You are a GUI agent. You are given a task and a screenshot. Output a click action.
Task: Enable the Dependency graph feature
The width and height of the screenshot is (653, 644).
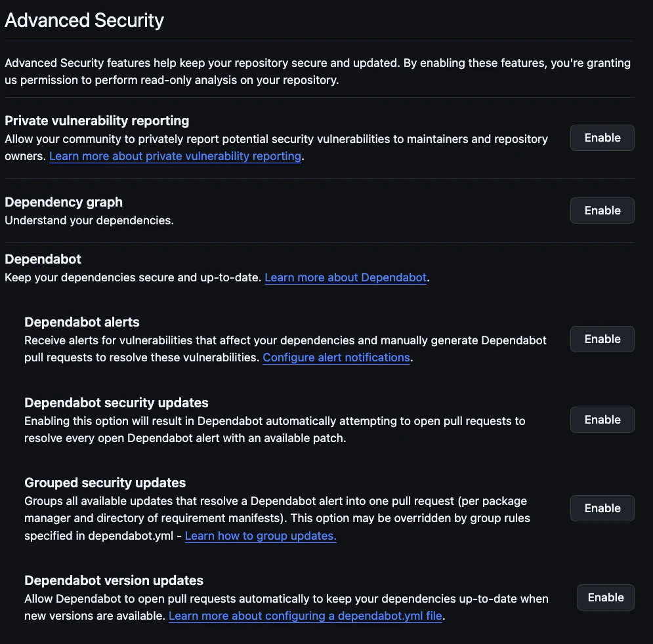pos(602,211)
